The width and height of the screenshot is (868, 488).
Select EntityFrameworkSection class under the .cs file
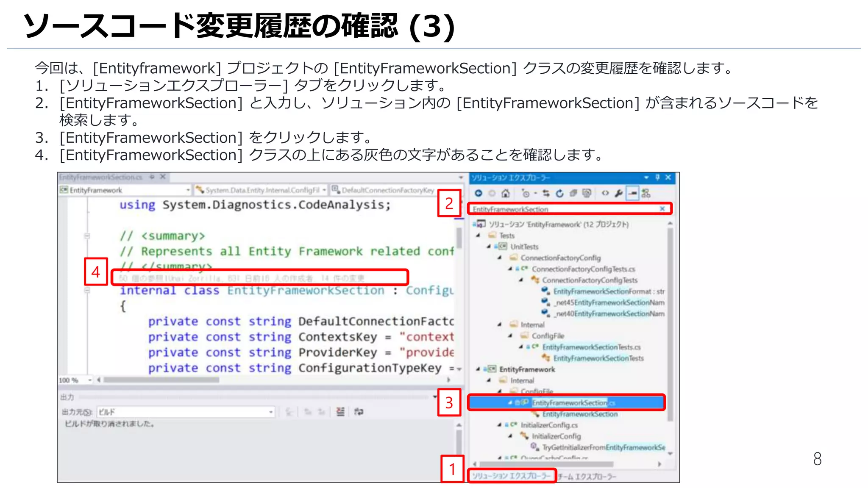[x=580, y=414]
